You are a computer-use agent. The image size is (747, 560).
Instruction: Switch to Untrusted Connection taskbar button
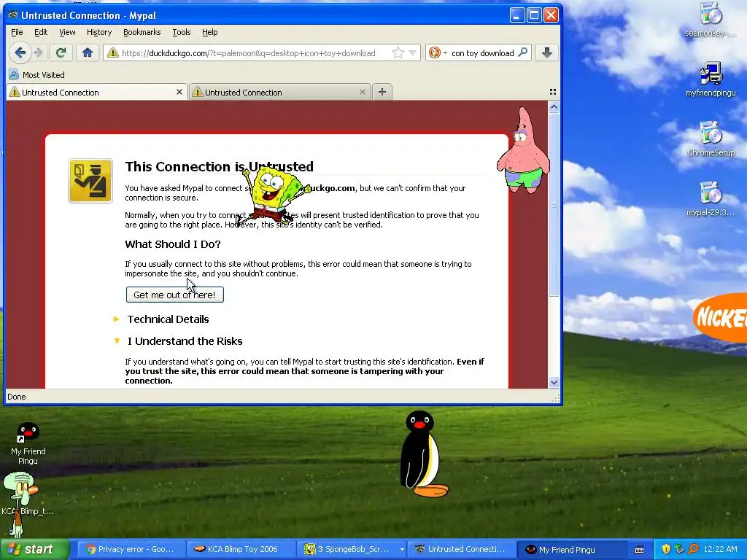click(462, 549)
